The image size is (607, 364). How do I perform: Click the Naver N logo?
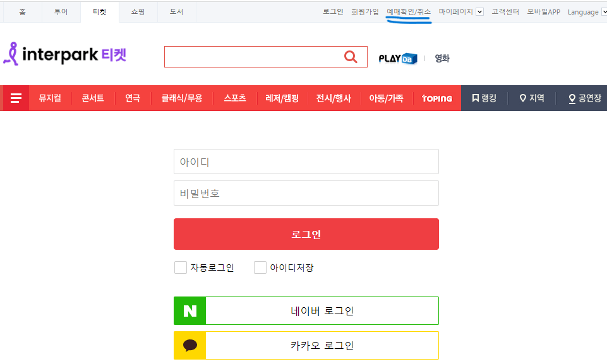pyautogui.click(x=190, y=310)
